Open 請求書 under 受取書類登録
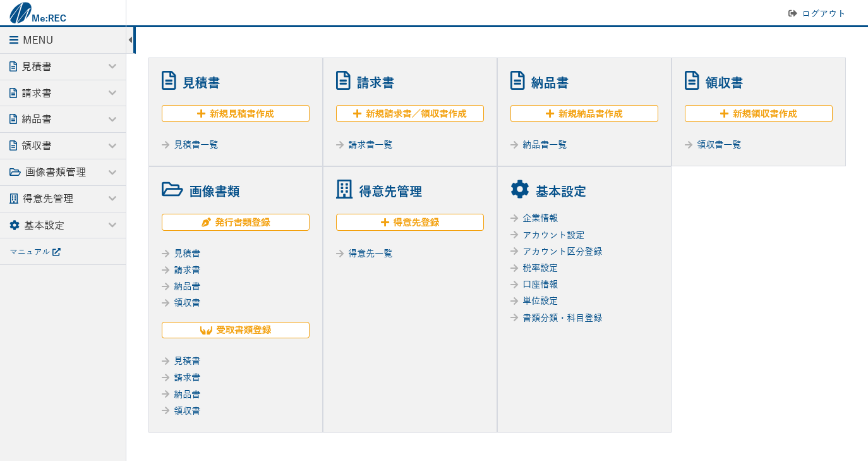868x461 pixels. [187, 378]
